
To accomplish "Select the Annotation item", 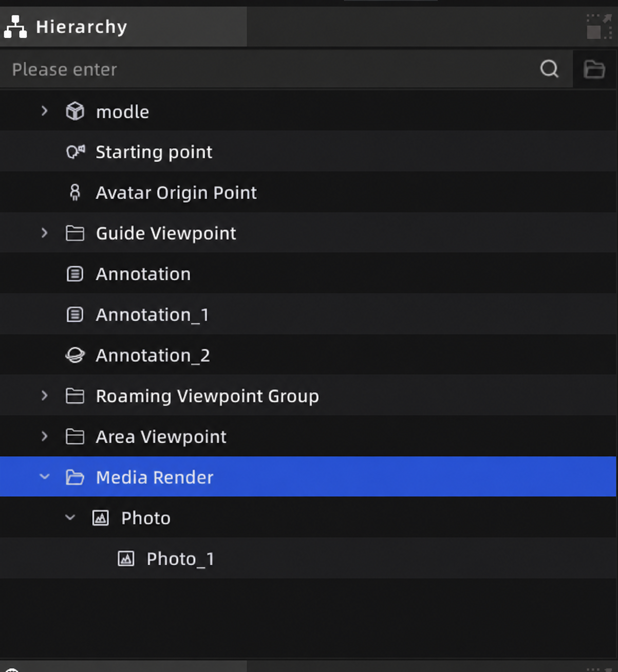I will click(308, 274).
